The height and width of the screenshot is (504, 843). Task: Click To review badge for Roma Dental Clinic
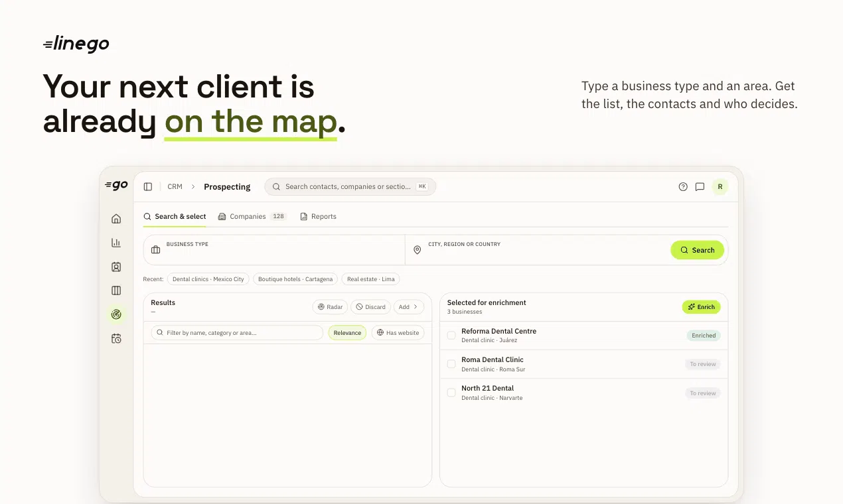tap(703, 364)
